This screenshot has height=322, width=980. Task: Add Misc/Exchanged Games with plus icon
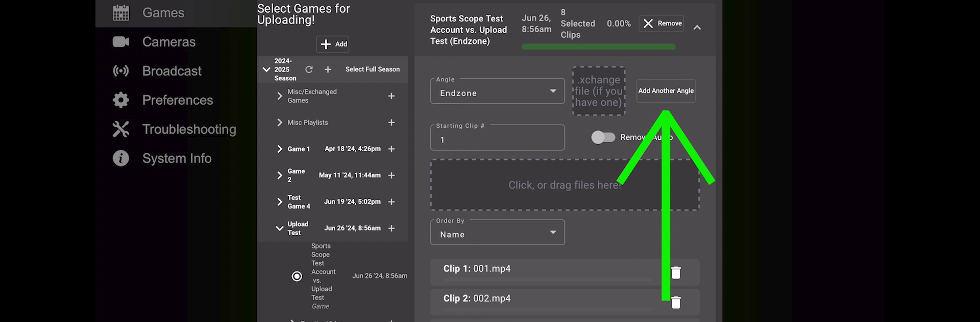pyautogui.click(x=391, y=96)
